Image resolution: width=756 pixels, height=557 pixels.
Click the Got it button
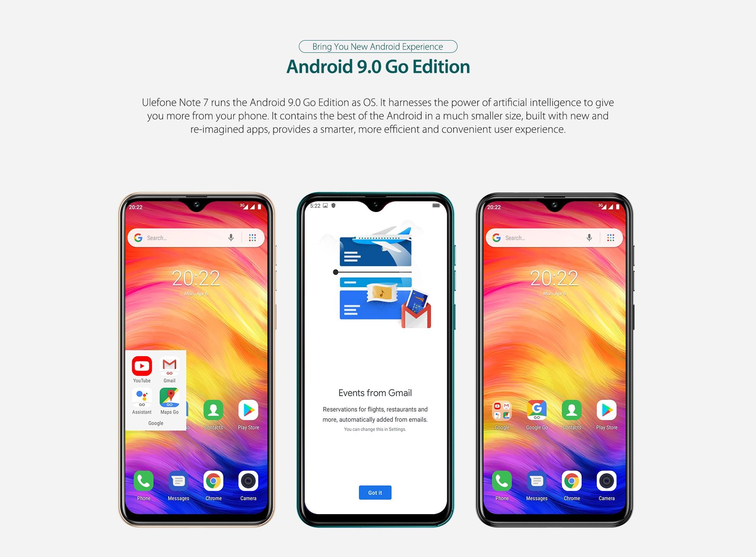(x=375, y=491)
